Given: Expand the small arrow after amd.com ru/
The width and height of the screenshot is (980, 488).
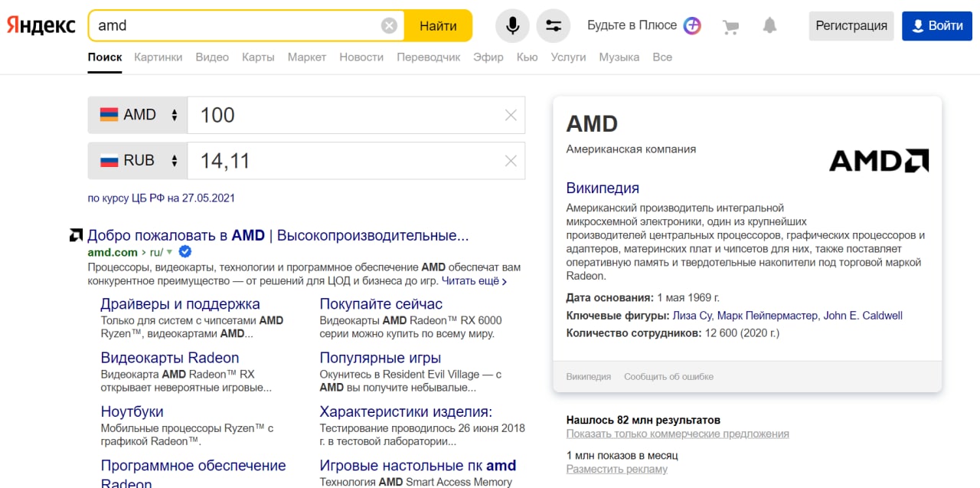Looking at the screenshot, I should pos(170,253).
